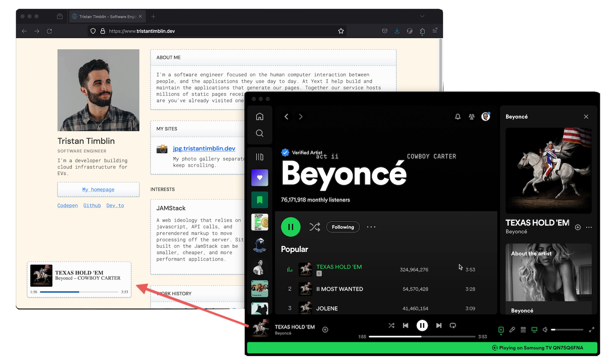Show lyrics with microphone icon
The height and width of the screenshot is (364, 616).
click(512, 330)
